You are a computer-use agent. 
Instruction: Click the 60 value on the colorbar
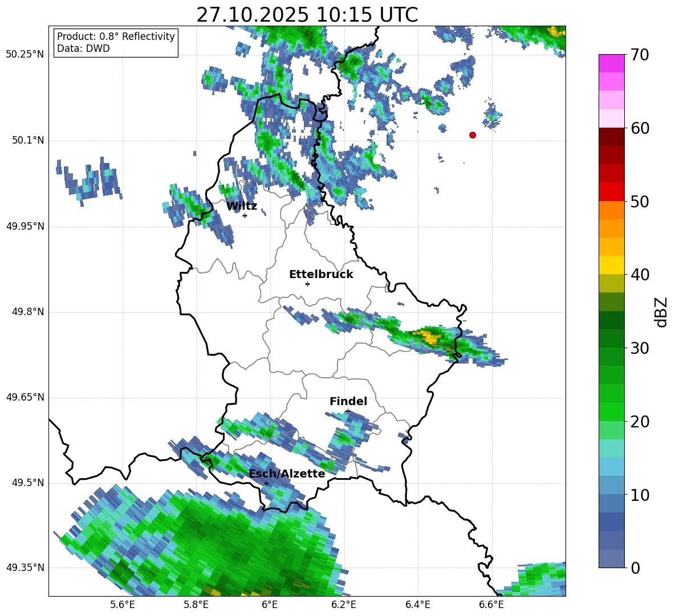click(640, 128)
